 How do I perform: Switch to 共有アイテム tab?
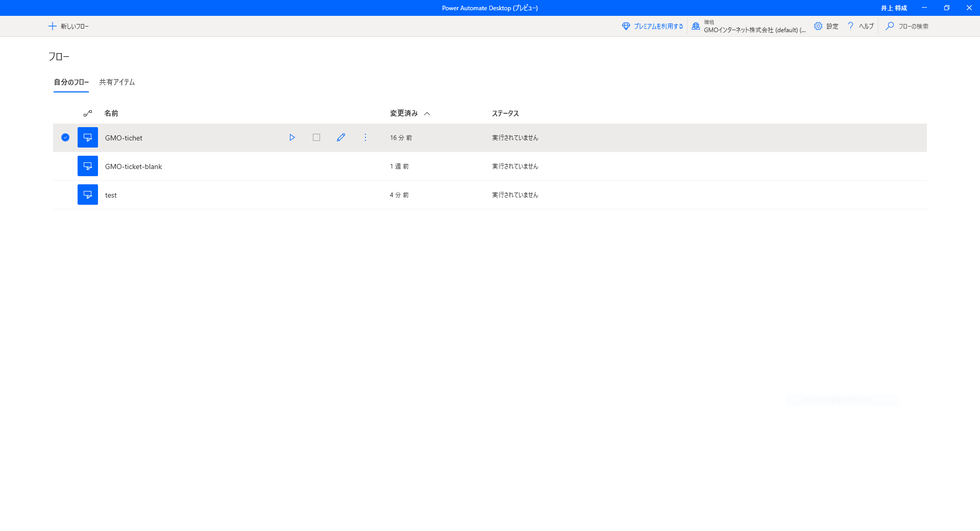[x=117, y=82]
